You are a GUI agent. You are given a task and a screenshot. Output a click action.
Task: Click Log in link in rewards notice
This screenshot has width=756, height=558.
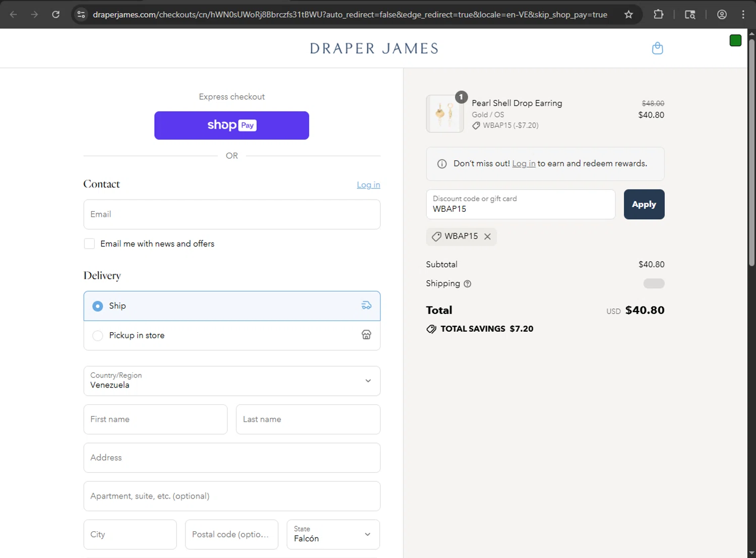tap(524, 164)
